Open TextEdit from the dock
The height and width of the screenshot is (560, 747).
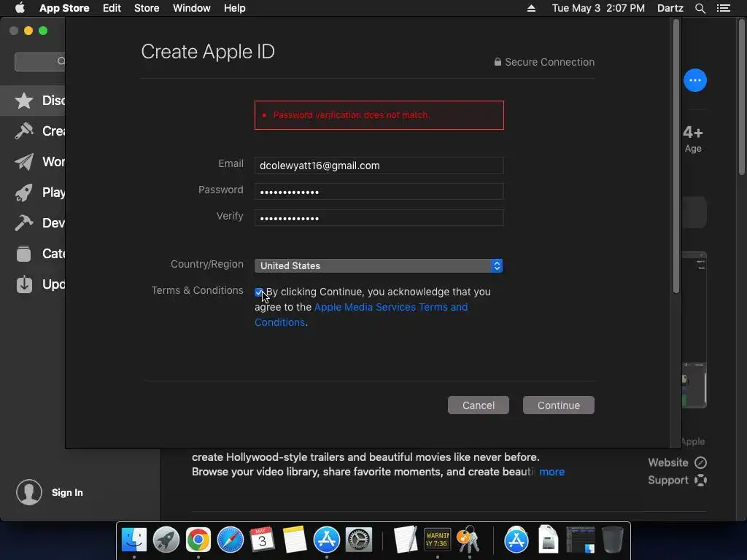click(406, 540)
